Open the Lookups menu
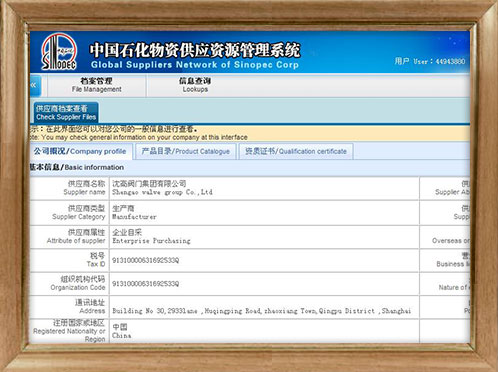Image resolution: width=498 pixels, height=372 pixels. (x=195, y=85)
